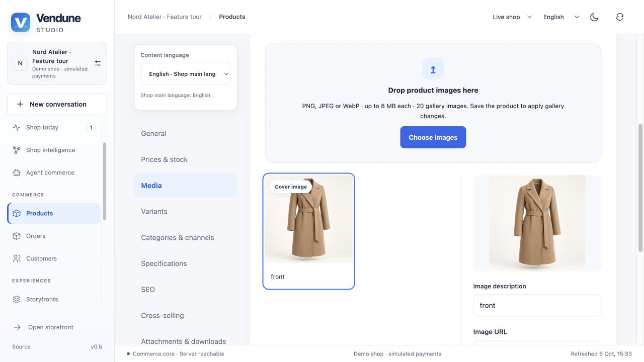Select the Media section tab
The width and height of the screenshot is (644, 362).
pos(186,186)
